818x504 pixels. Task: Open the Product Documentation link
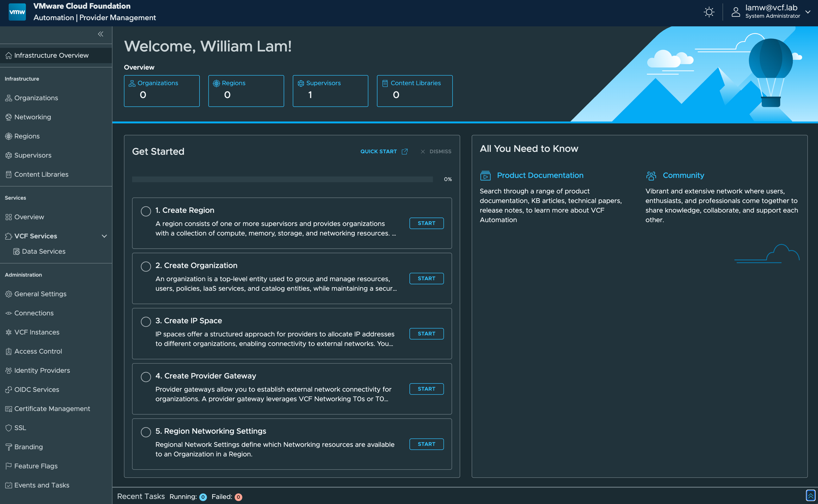click(540, 175)
